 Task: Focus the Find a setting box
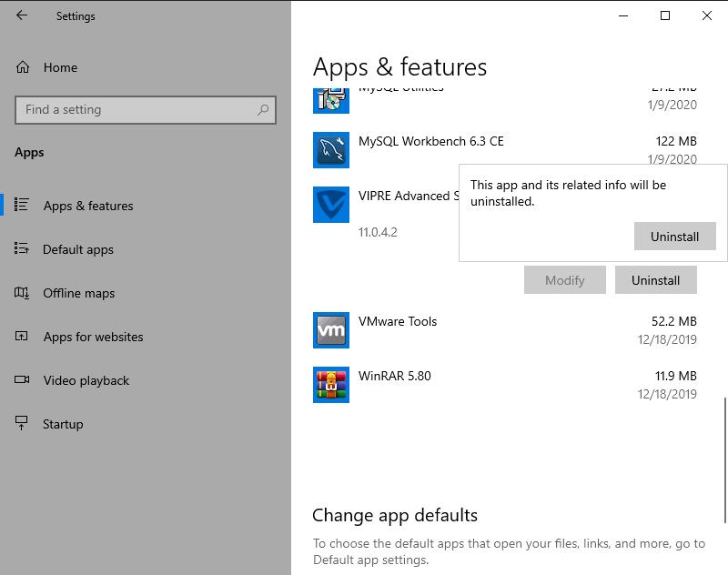pyautogui.click(x=146, y=110)
